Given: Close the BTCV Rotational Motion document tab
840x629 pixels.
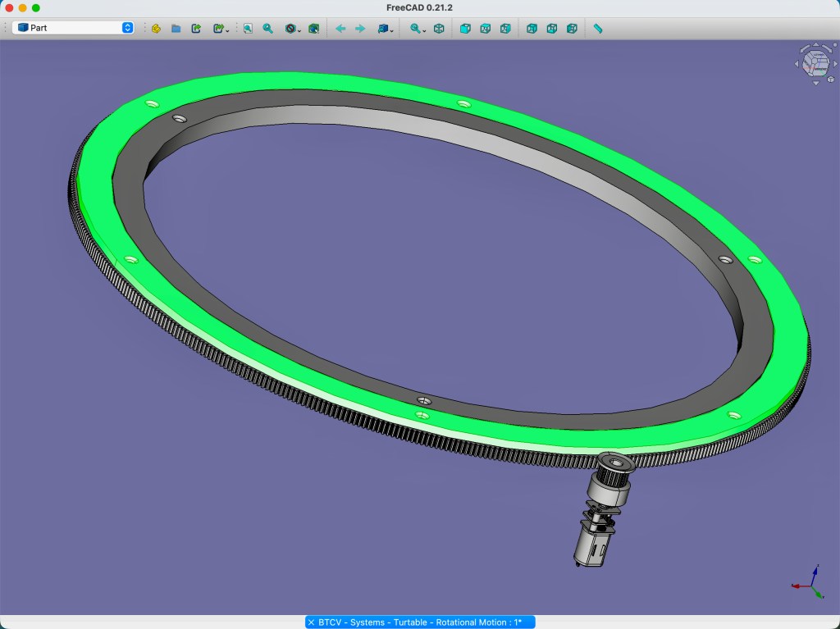Looking at the screenshot, I should (x=312, y=622).
